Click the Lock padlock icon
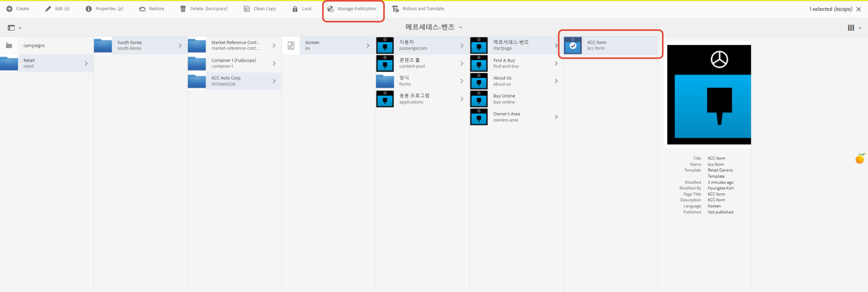868x292 pixels. pos(295,9)
